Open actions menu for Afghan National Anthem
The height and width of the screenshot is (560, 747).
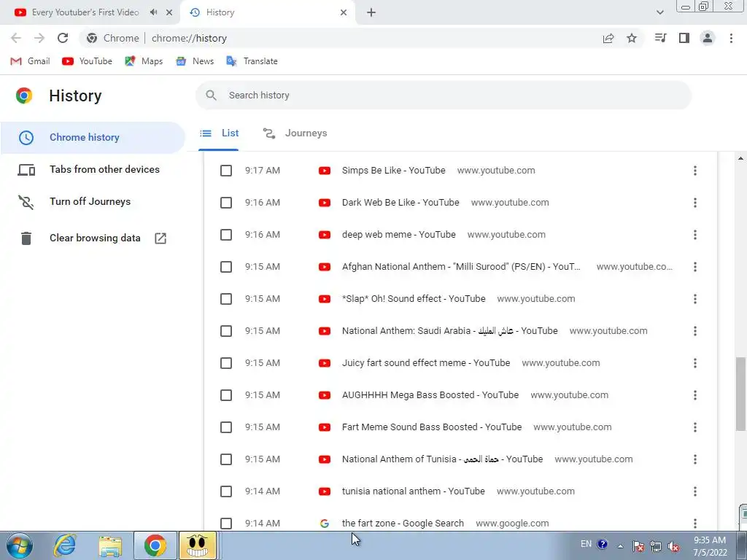click(695, 267)
